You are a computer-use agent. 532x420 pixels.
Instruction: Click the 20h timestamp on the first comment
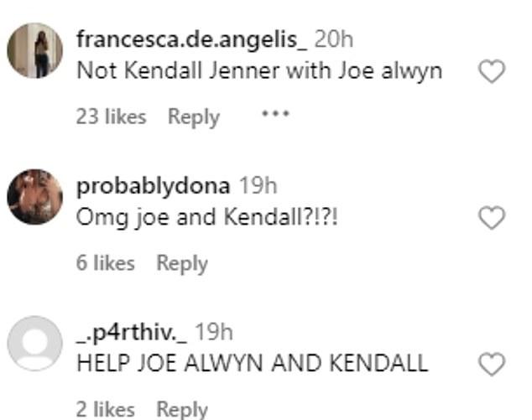335,39
